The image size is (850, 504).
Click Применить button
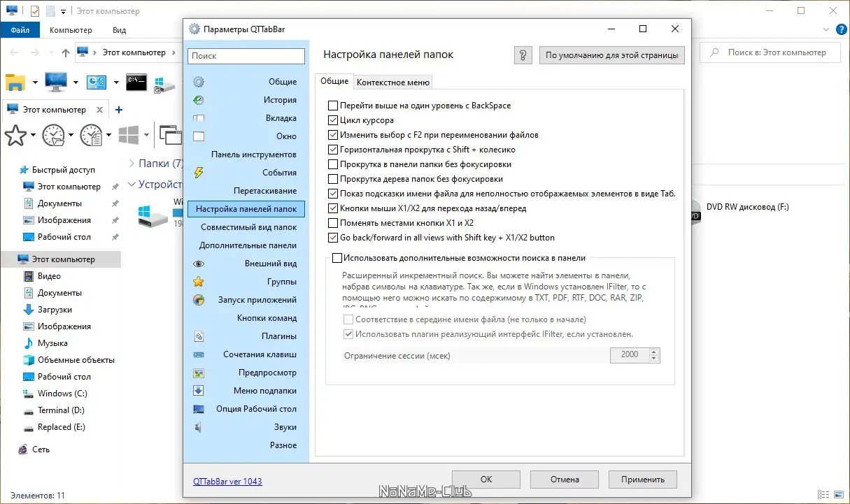[x=642, y=480]
